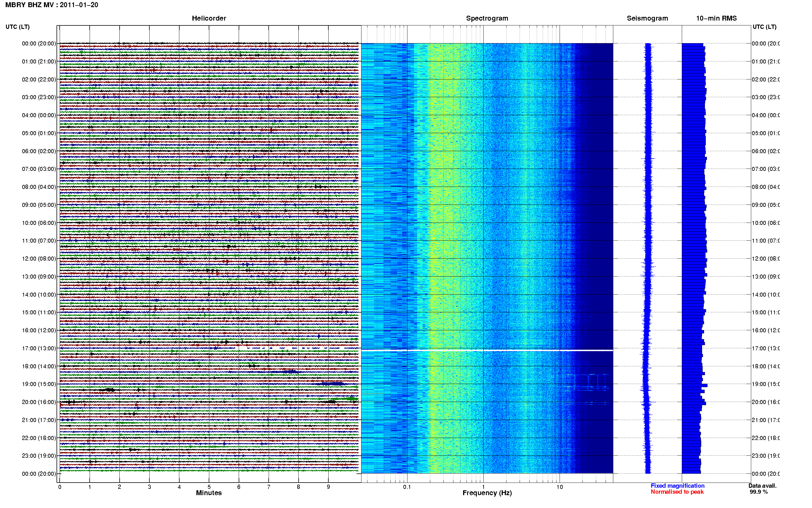Click left time label 19:00 (15:00)
The height and width of the screenshot is (508, 812).
click(x=39, y=384)
